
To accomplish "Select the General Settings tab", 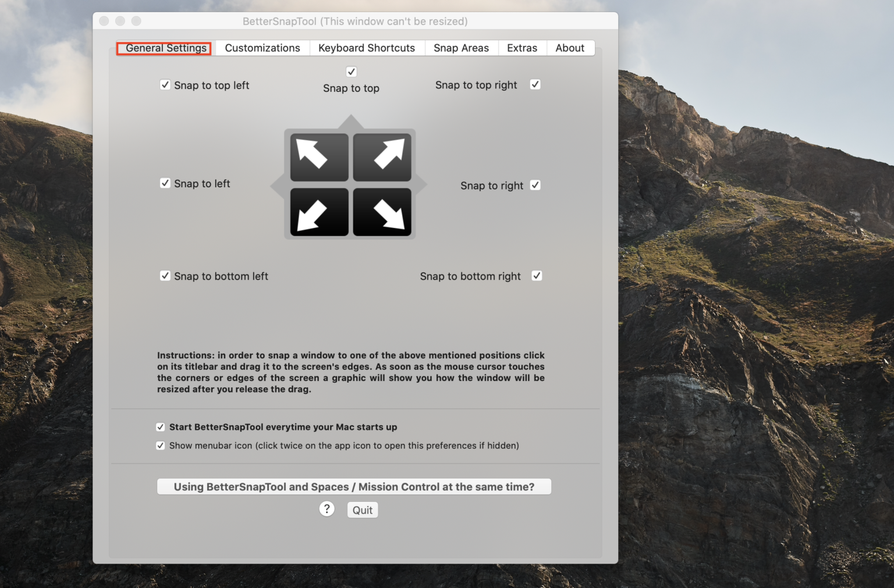I will click(166, 48).
